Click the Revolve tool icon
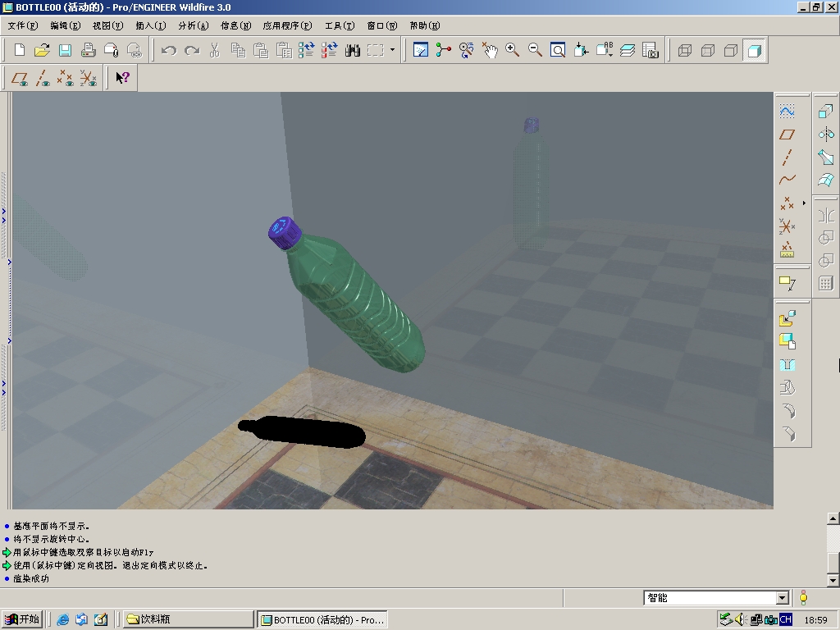840x630 pixels. 826,135
